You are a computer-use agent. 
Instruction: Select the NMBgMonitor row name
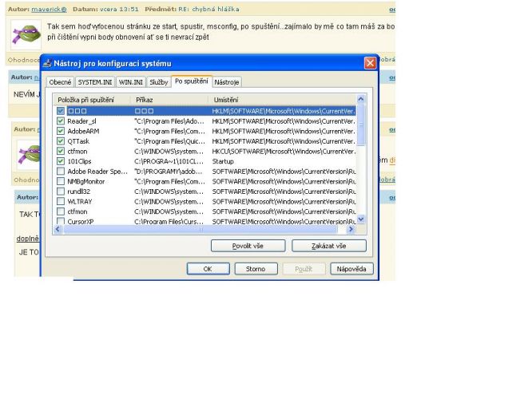86,181
